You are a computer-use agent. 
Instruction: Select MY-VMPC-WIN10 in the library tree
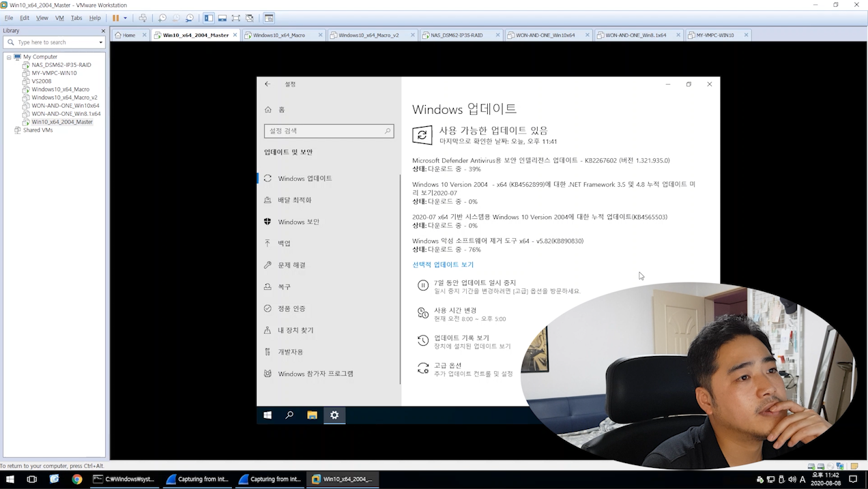tap(54, 73)
